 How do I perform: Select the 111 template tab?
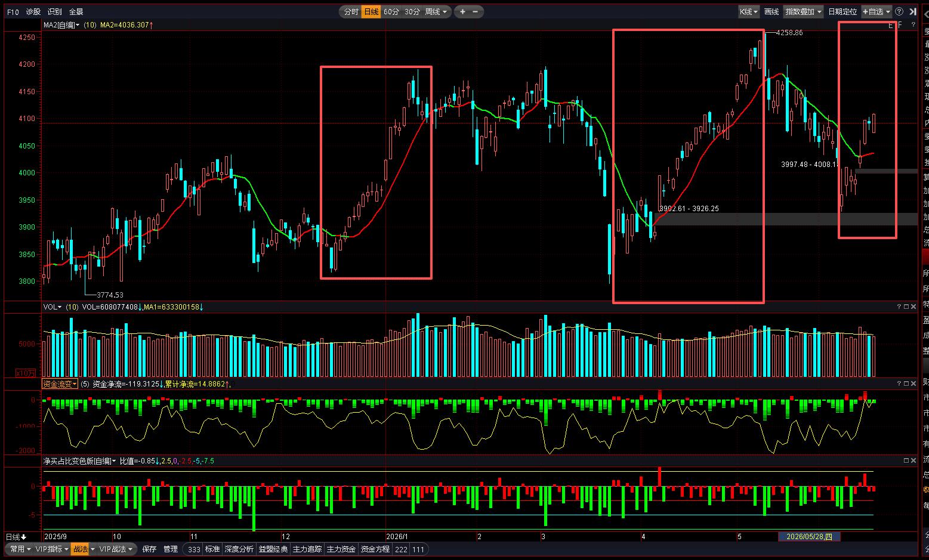[418, 549]
